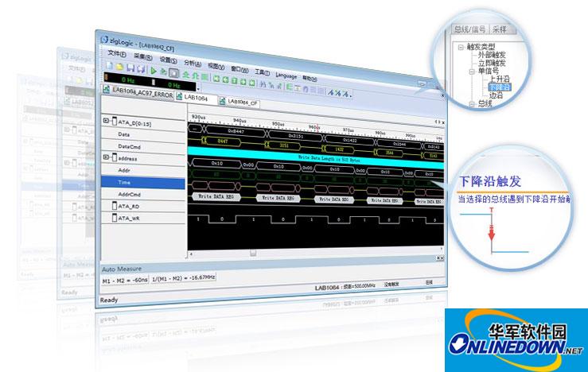The image size is (588, 372).
Task: Select the 外部触发 trigger option
Action: coord(491,55)
